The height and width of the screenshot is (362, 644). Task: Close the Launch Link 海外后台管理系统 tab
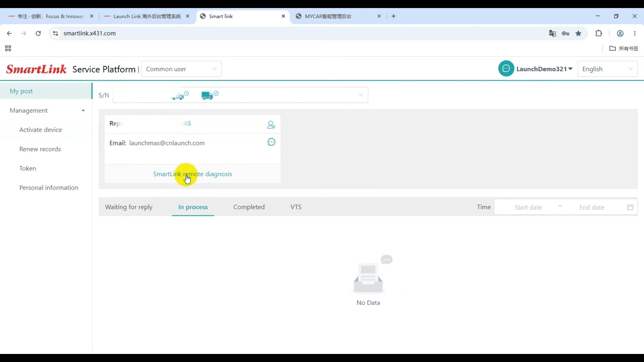[187, 16]
